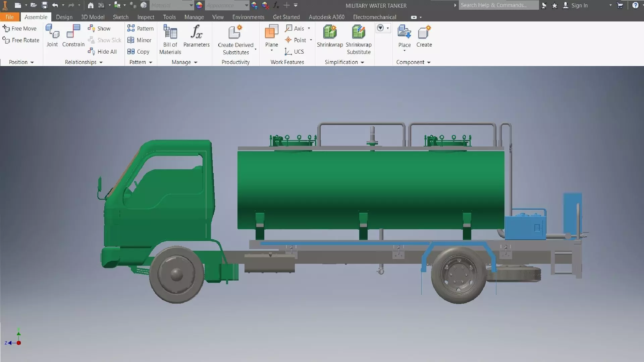Click the color wheel appearance swatch
644x362 pixels.
pos(199,5)
